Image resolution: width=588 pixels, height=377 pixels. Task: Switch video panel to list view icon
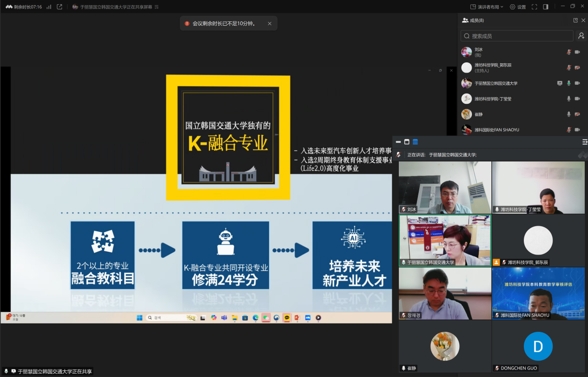point(415,142)
